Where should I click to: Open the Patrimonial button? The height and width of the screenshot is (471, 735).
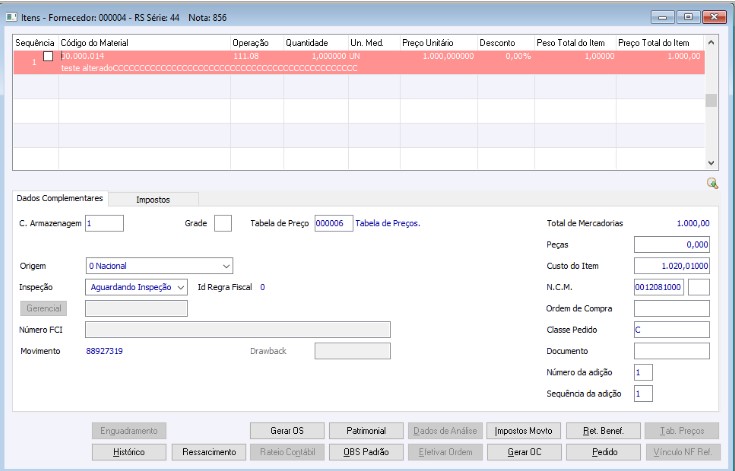pyautogui.click(x=366, y=431)
